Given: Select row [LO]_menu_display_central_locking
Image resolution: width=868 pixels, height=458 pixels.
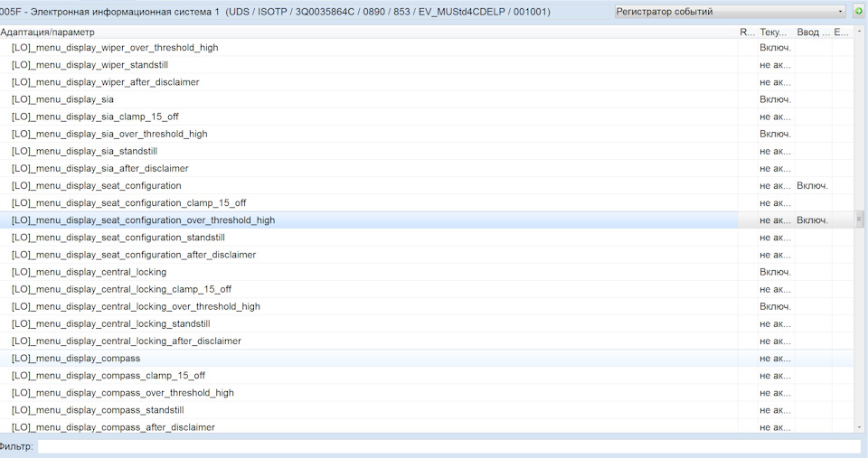Looking at the screenshot, I should 426,272.
